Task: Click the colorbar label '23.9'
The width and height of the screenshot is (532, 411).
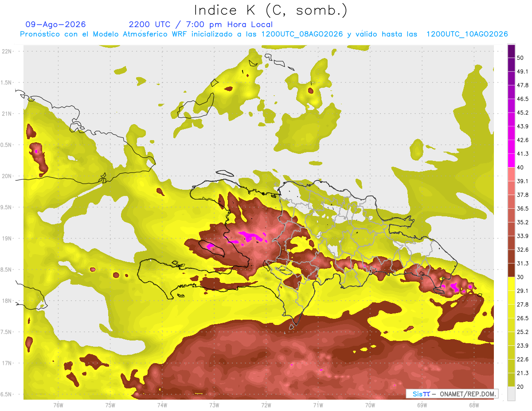Action: coord(523,346)
